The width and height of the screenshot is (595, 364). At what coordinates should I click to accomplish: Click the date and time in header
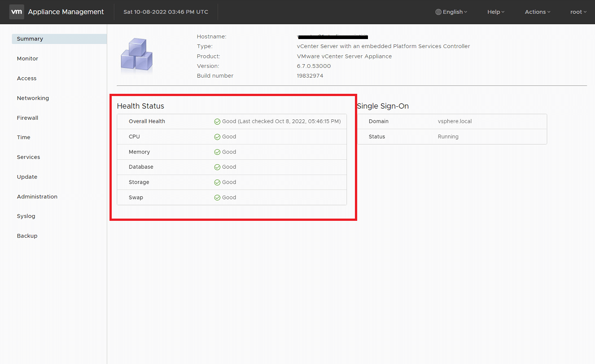tap(166, 12)
